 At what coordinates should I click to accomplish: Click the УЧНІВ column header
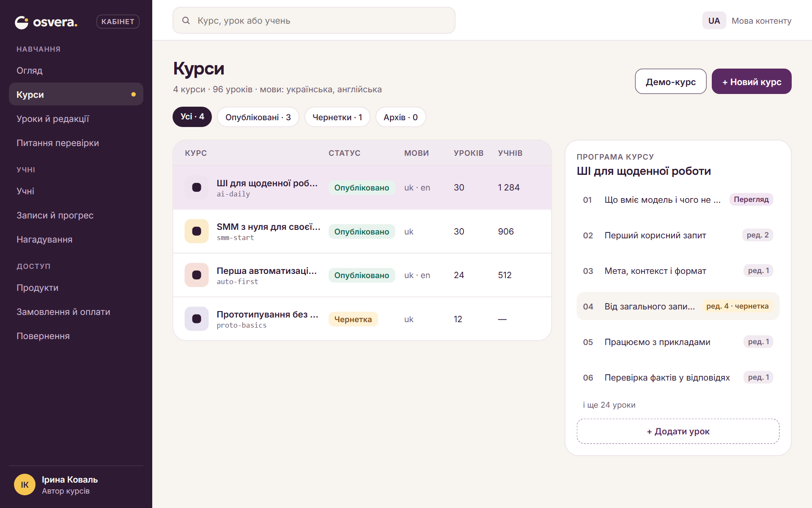tap(510, 153)
